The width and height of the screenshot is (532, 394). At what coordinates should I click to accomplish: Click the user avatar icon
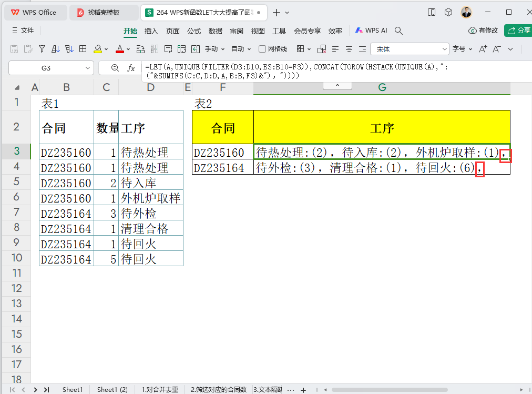tap(466, 13)
